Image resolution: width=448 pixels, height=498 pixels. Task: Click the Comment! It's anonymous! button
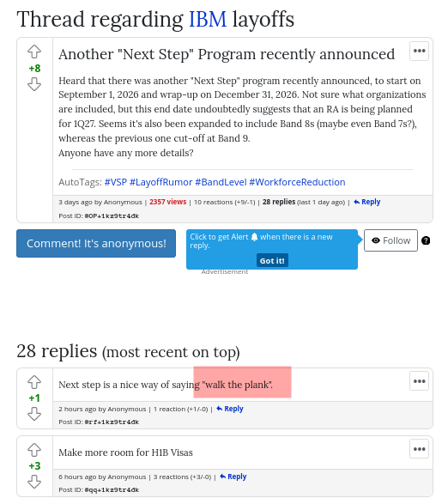[x=96, y=243]
